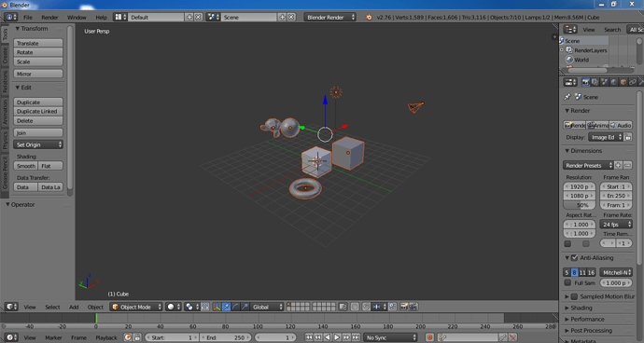This screenshot has height=343, width=644.
Task: Toggle the 3D manipulator widget icon
Action: tap(217, 307)
